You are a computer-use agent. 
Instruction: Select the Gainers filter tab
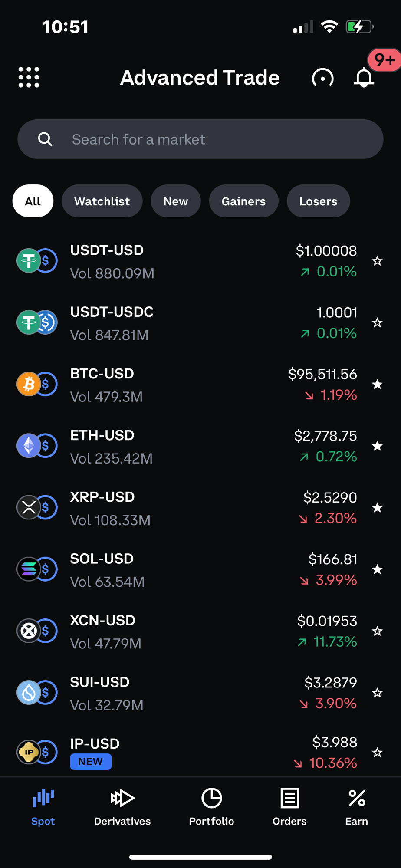243,201
